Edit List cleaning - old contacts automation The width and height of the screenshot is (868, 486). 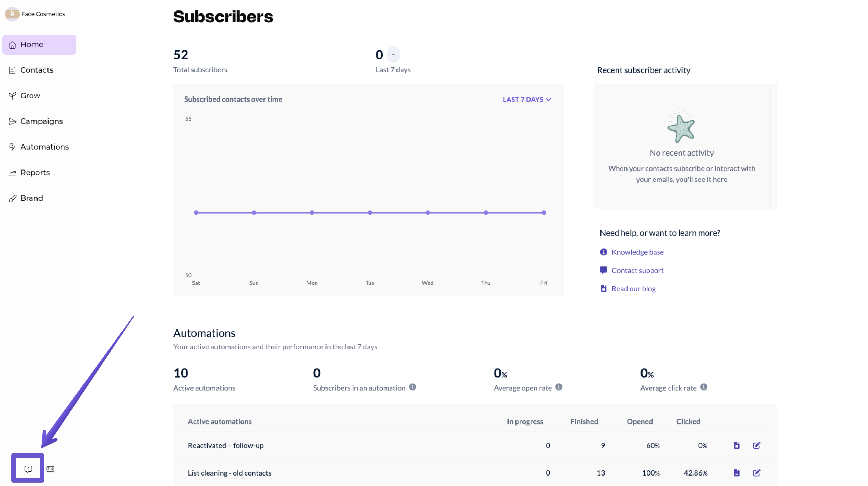tap(757, 472)
